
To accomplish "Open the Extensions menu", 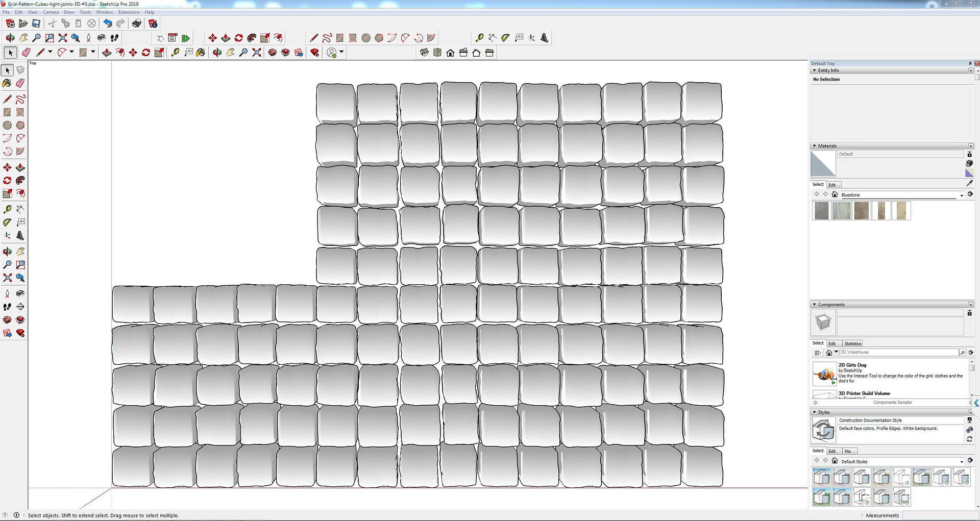I will click(129, 12).
